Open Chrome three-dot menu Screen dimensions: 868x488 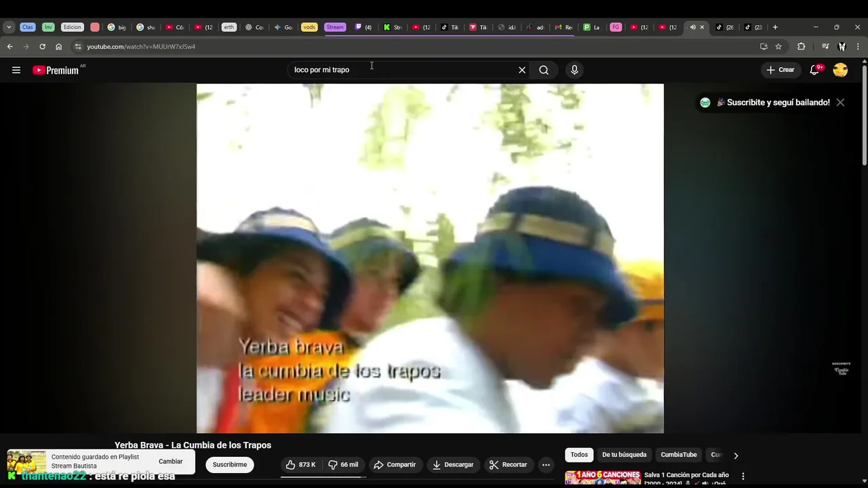coord(858,46)
